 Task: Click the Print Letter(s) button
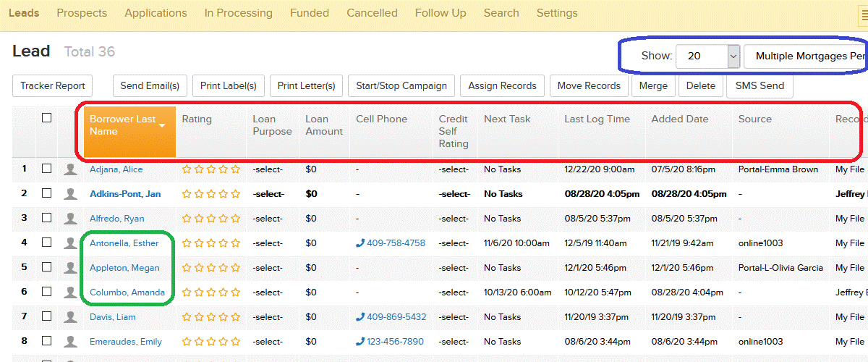tap(306, 85)
